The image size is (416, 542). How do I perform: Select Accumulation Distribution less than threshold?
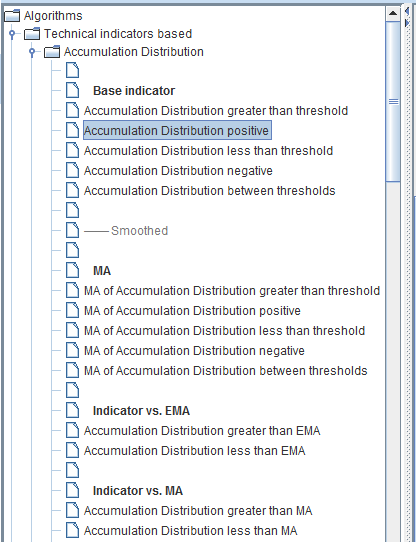pos(208,151)
